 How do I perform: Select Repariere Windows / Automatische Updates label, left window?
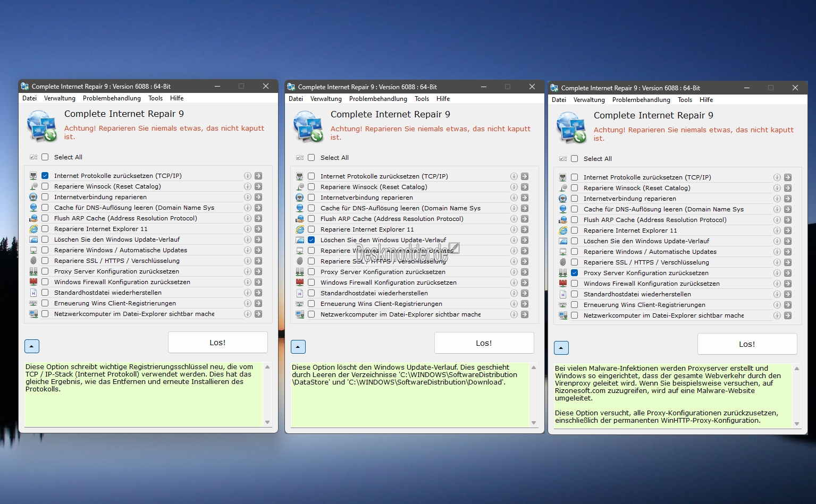pos(121,250)
